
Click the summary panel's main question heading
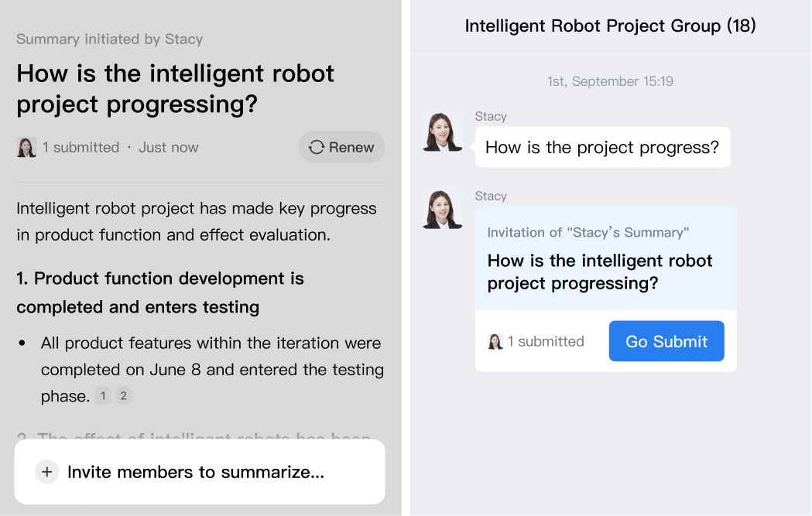(x=176, y=88)
